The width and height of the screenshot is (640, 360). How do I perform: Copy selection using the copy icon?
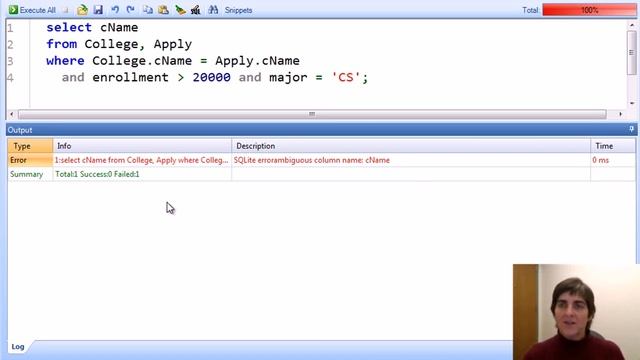[x=148, y=10]
